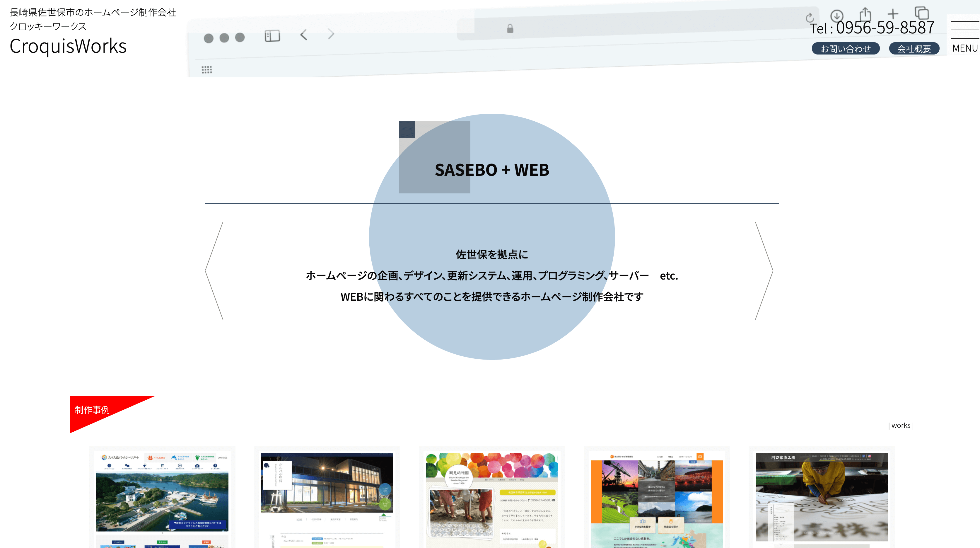
Task: Click the 佐世保を拠点に text line
Action: point(492,254)
